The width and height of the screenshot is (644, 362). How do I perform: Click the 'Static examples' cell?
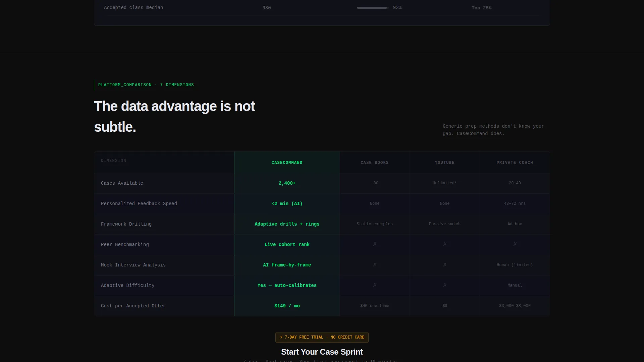point(375,224)
